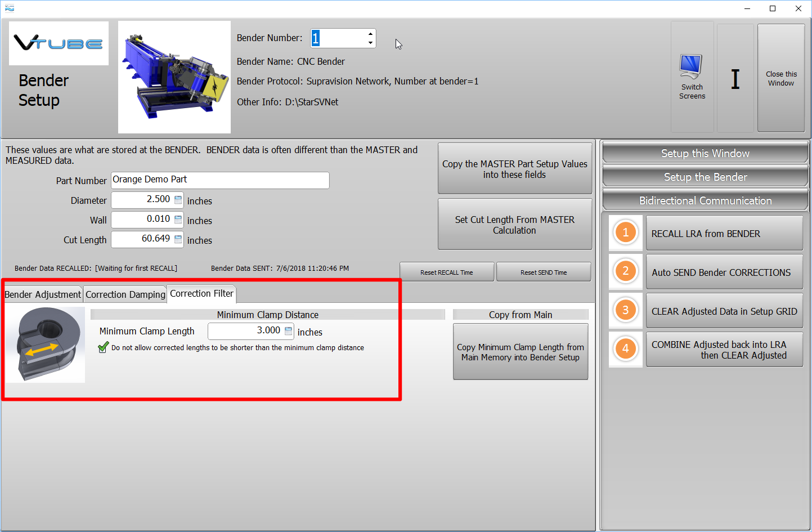Click the Part Number text field

coord(219,180)
